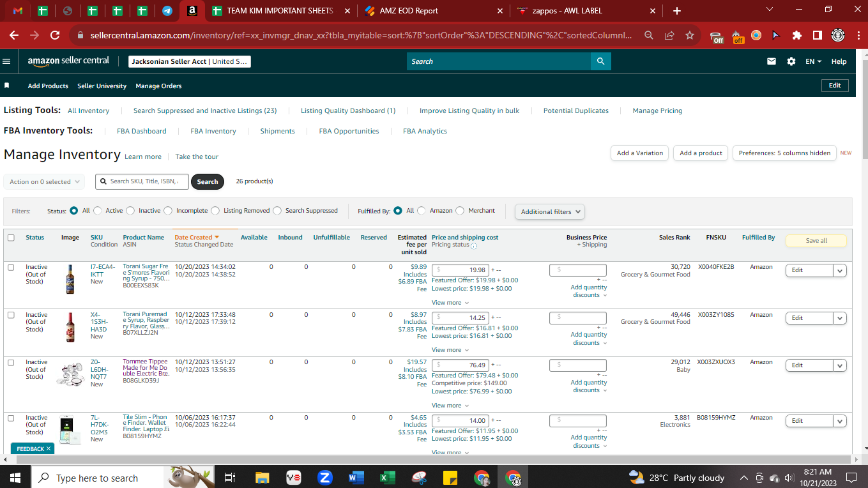The image size is (868, 488).
Task: Click the Task View taskbar icon
Action: 230,478
